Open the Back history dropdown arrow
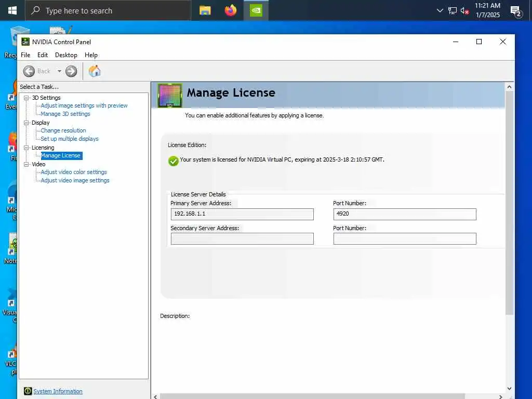Image resolution: width=532 pixels, height=399 pixels. (59, 71)
